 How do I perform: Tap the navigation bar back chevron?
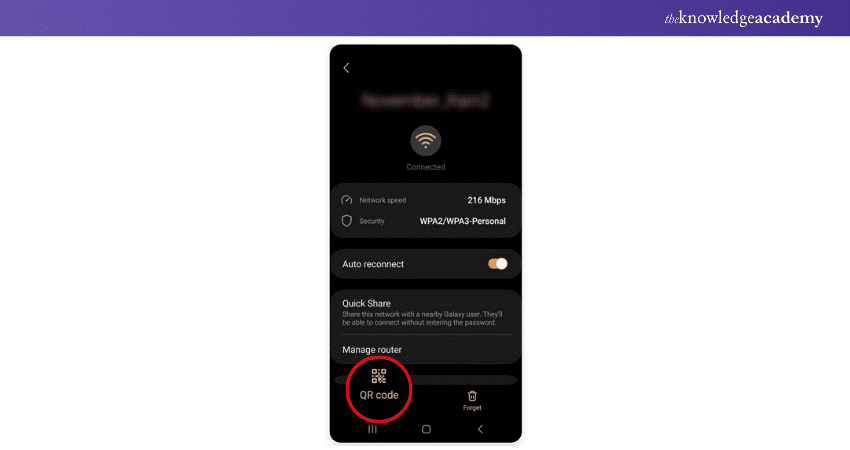tap(480, 429)
